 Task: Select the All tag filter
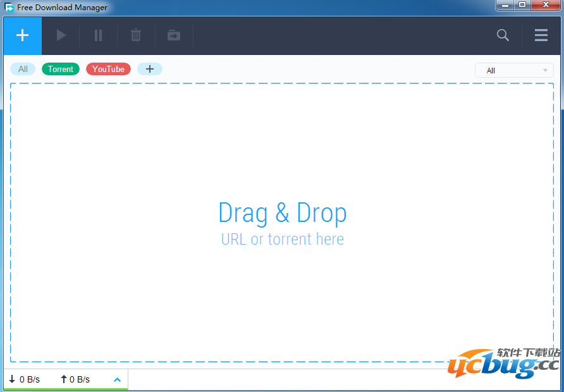click(23, 69)
